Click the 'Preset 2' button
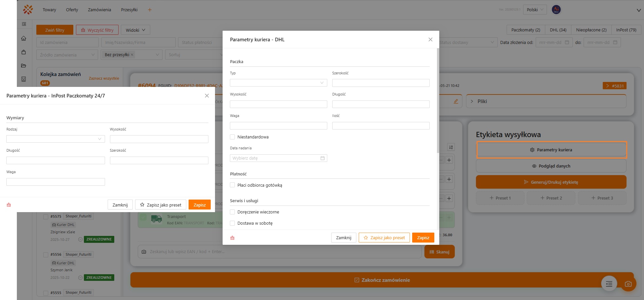644x300 pixels. coord(551,198)
